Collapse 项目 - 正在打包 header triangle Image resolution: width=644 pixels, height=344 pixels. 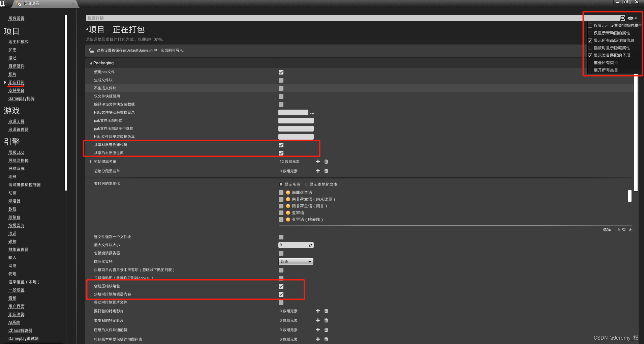[87, 29]
